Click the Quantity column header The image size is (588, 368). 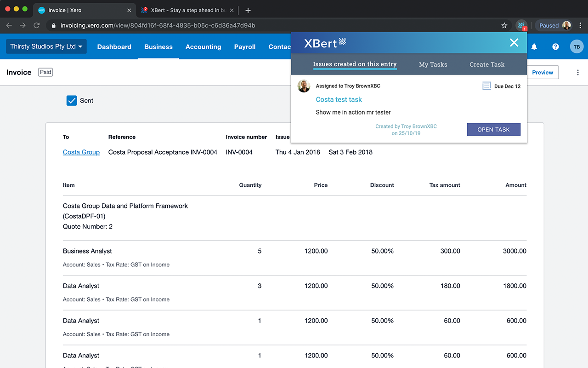[x=250, y=185]
